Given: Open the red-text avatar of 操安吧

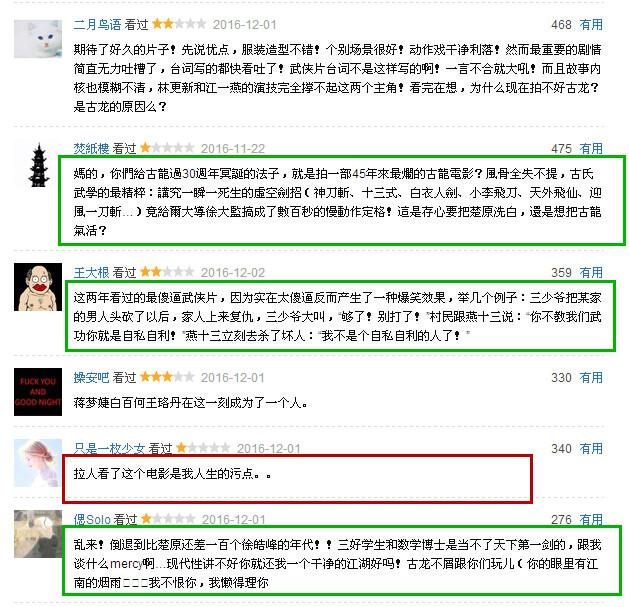Looking at the screenshot, I should pyautogui.click(x=38, y=392).
